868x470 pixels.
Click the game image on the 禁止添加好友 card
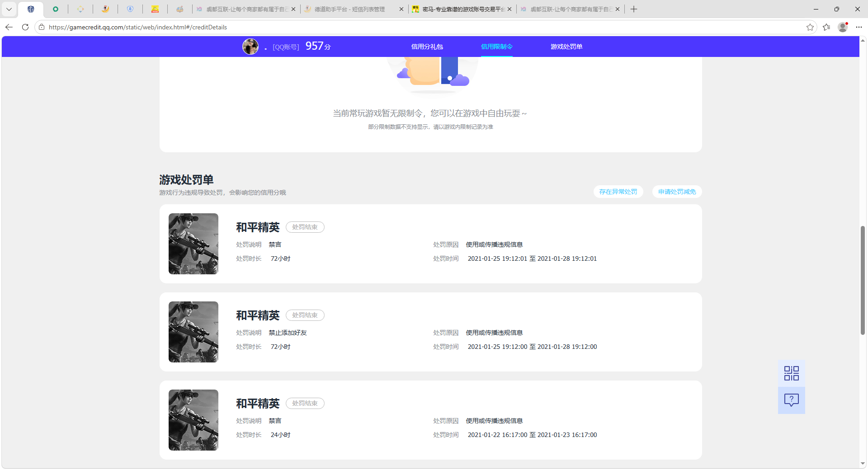(193, 332)
